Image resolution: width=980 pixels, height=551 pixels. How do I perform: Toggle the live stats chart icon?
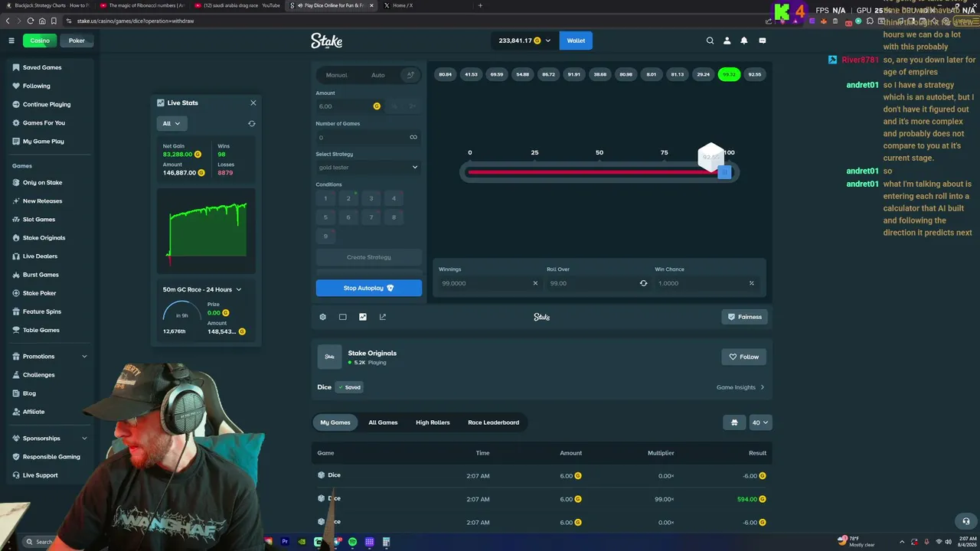click(x=363, y=317)
